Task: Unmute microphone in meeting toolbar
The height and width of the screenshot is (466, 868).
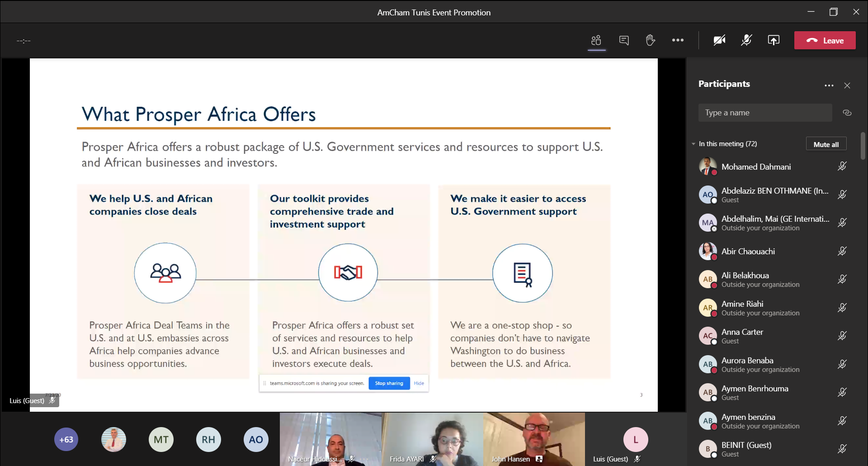Action: coord(746,40)
